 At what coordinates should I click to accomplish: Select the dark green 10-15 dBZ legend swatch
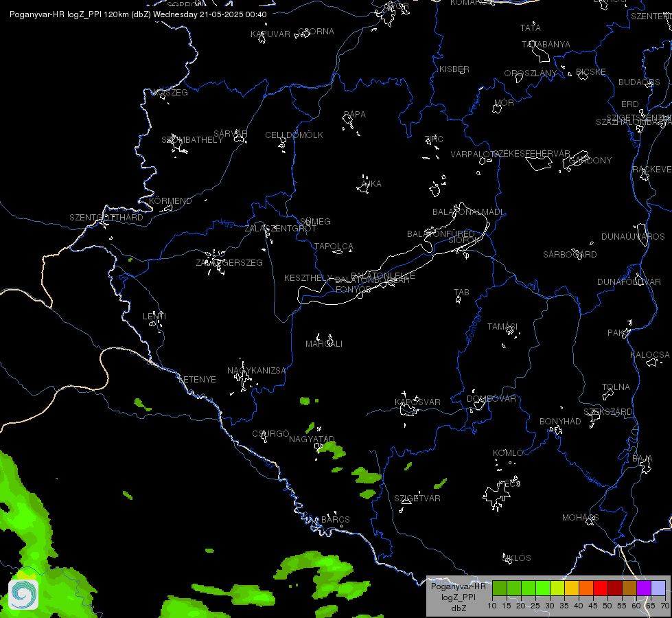pos(499,588)
